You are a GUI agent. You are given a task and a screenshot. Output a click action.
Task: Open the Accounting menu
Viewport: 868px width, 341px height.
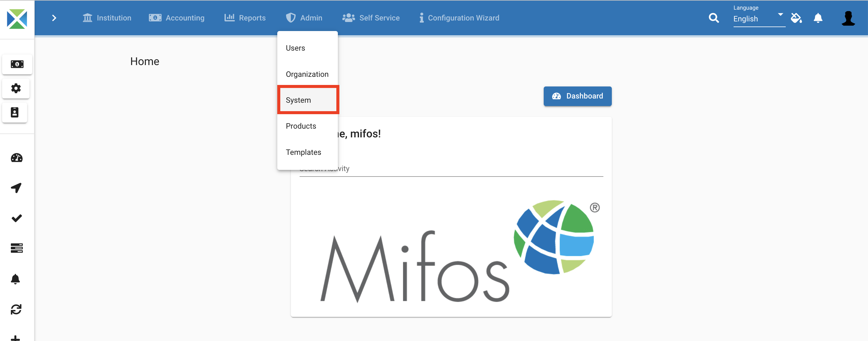tap(177, 18)
